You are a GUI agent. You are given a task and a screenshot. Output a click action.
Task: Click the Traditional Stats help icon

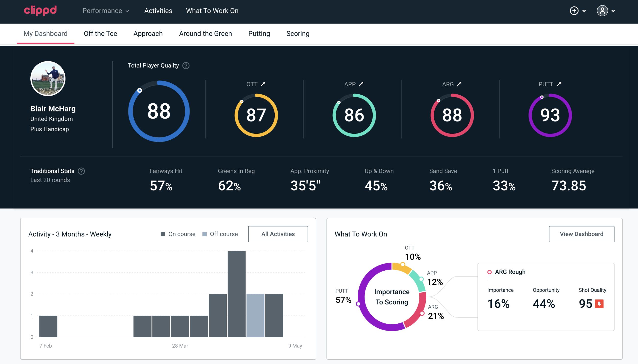[x=82, y=171]
